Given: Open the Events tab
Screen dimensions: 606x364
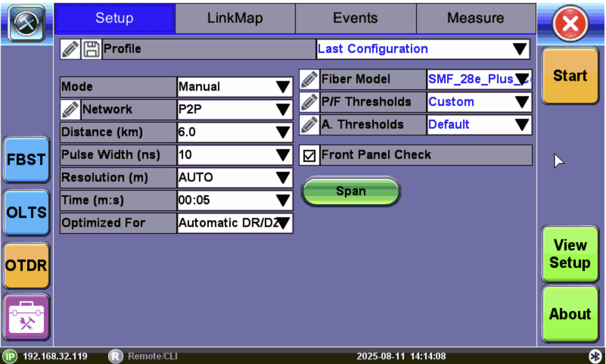Looking at the screenshot, I should (x=355, y=18).
